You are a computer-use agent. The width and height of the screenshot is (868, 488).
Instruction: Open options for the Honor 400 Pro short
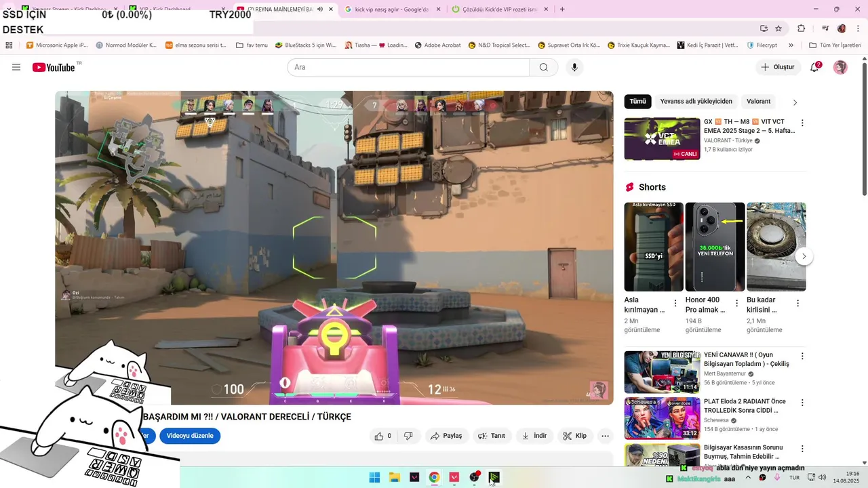[736, 303]
